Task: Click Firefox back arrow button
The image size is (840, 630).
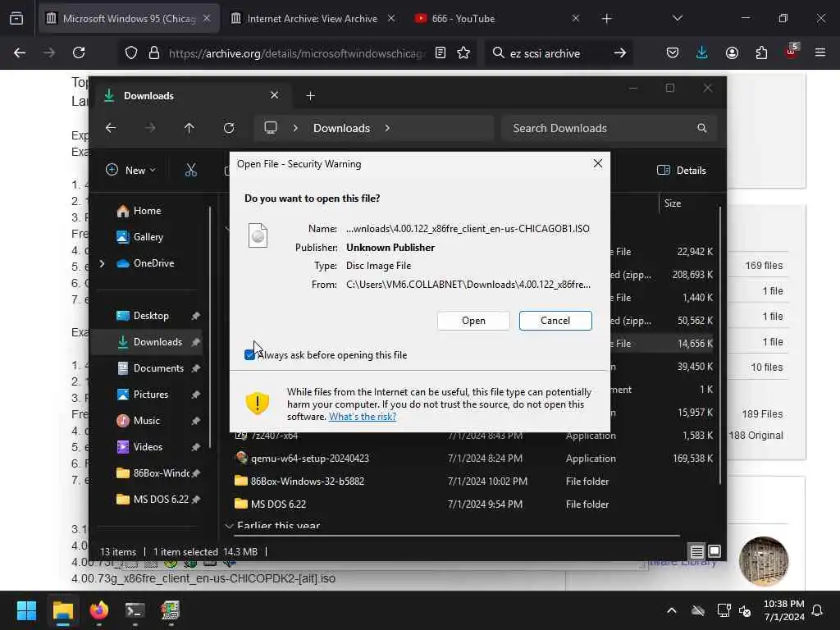Action: [20, 53]
